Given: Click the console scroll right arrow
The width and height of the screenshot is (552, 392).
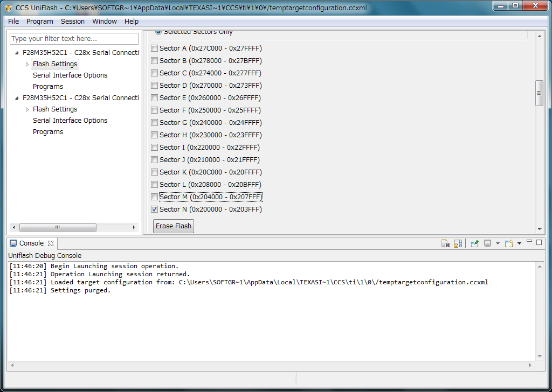Looking at the screenshot, I should (530, 365).
